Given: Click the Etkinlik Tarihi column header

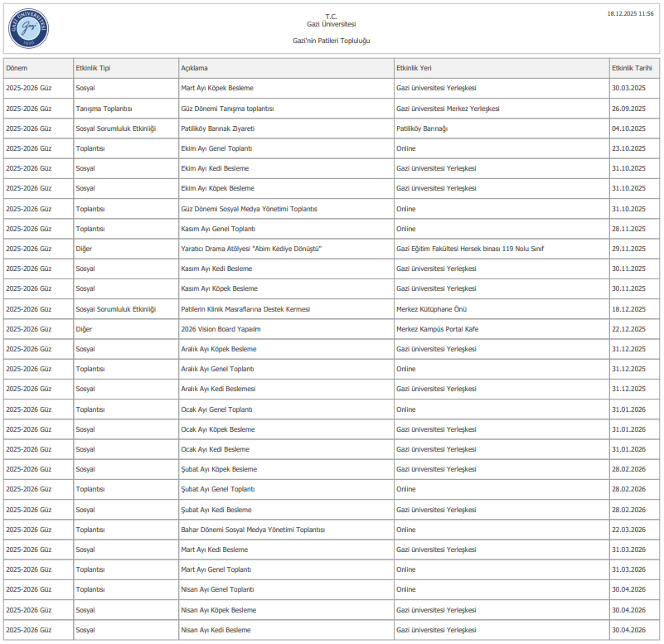Looking at the screenshot, I should pyautogui.click(x=633, y=68).
